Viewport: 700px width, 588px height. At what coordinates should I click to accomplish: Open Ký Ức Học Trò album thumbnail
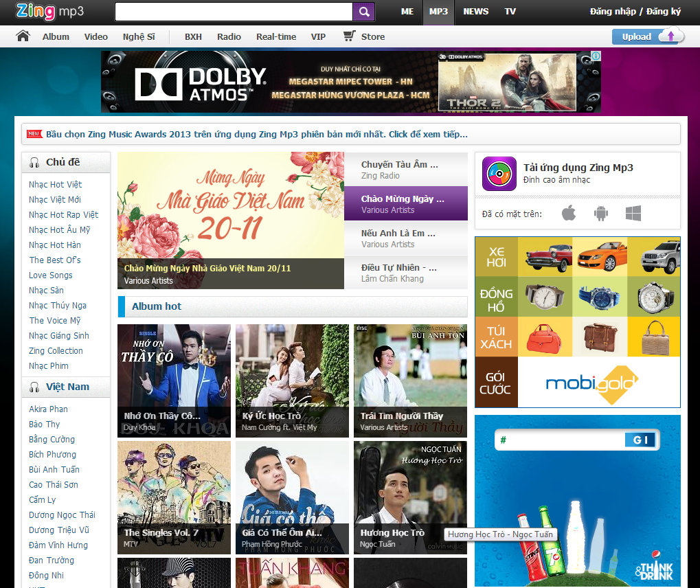[x=293, y=381]
